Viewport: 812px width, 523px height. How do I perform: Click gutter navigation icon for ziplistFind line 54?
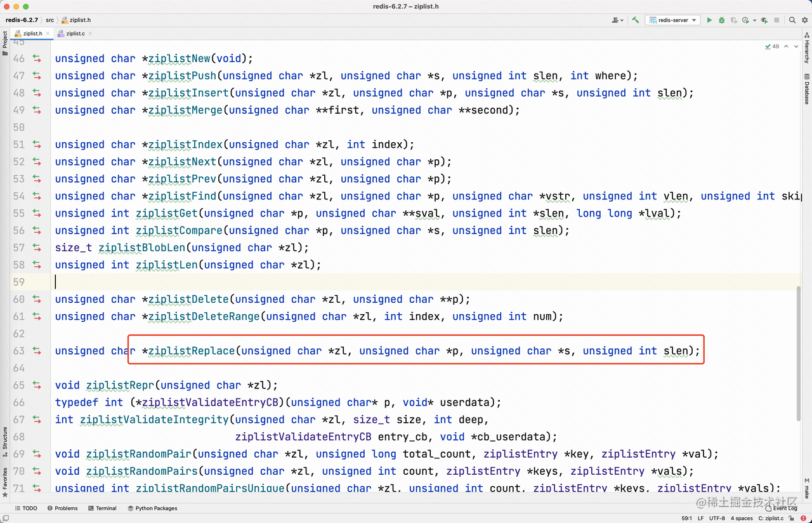[x=37, y=196]
